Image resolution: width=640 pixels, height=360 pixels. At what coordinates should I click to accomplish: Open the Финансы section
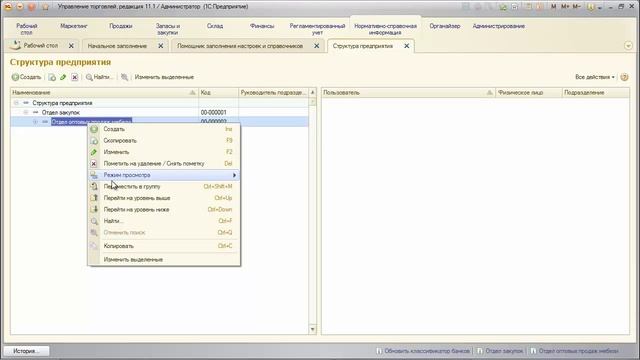click(262, 26)
